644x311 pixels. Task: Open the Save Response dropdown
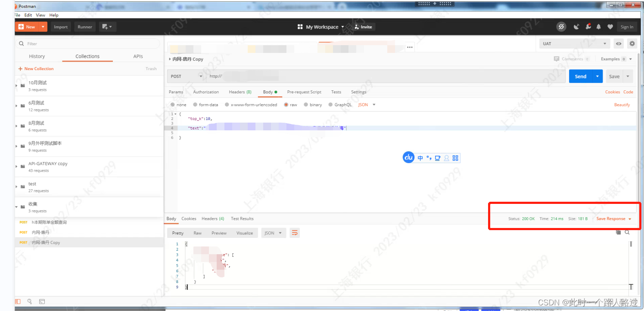[x=614, y=219]
